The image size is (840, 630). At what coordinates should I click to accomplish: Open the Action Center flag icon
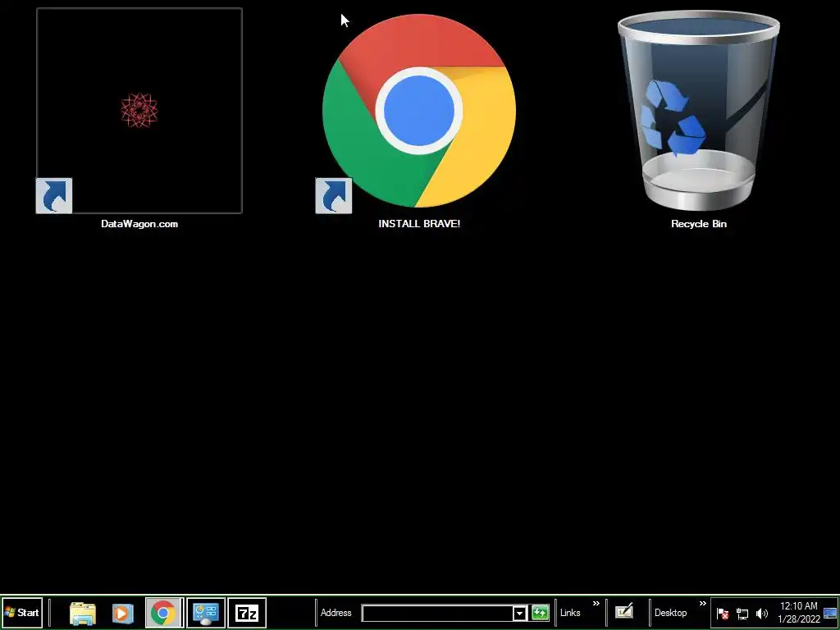[722, 614]
